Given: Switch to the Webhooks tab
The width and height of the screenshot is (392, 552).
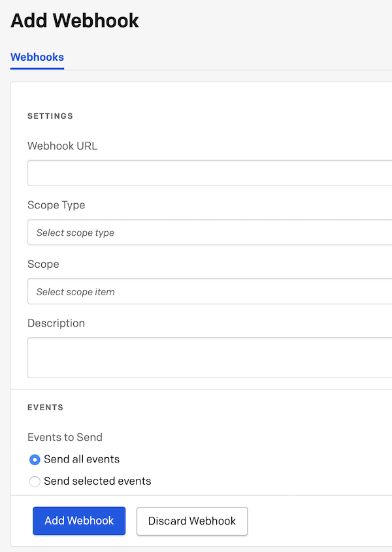Looking at the screenshot, I should click(x=37, y=57).
